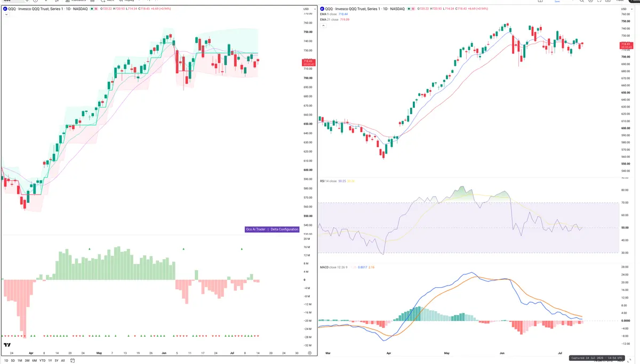Open the go-to-date calendar icon
This screenshot has width=640, height=364.
73,360
